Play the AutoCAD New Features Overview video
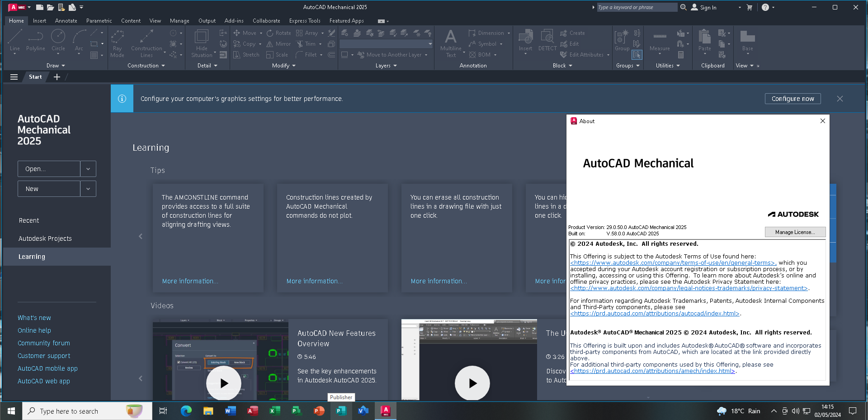The height and width of the screenshot is (420, 868). [224, 383]
